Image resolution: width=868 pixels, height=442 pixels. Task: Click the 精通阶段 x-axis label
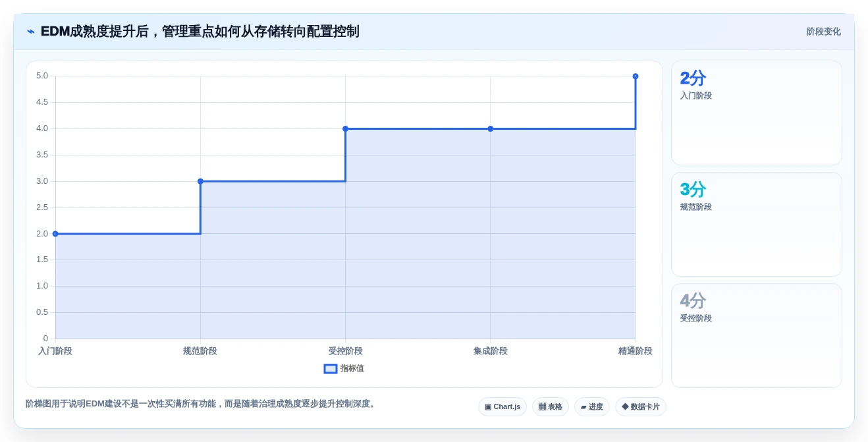pos(635,351)
